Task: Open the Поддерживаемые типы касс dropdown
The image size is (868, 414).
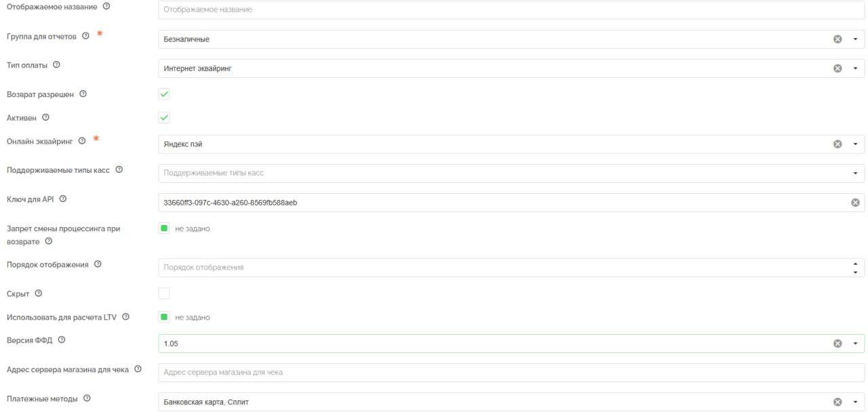Action: coord(511,173)
